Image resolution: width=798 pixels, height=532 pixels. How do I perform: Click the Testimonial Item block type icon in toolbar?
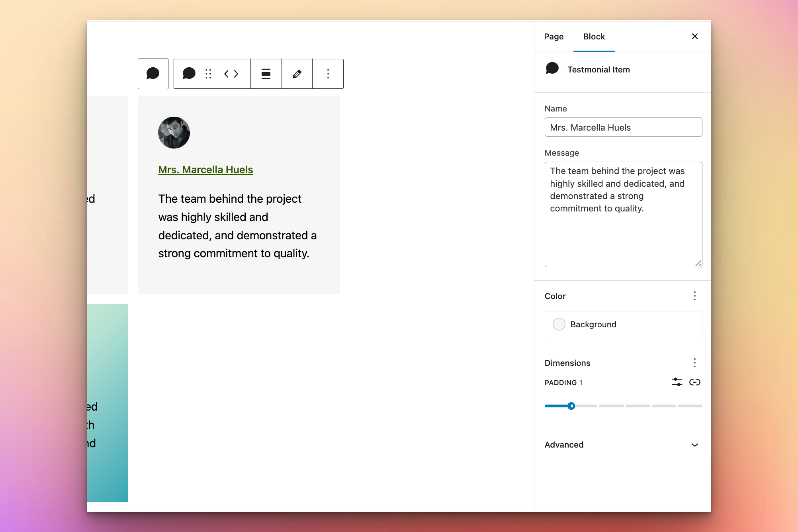pyautogui.click(x=189, y=74)
